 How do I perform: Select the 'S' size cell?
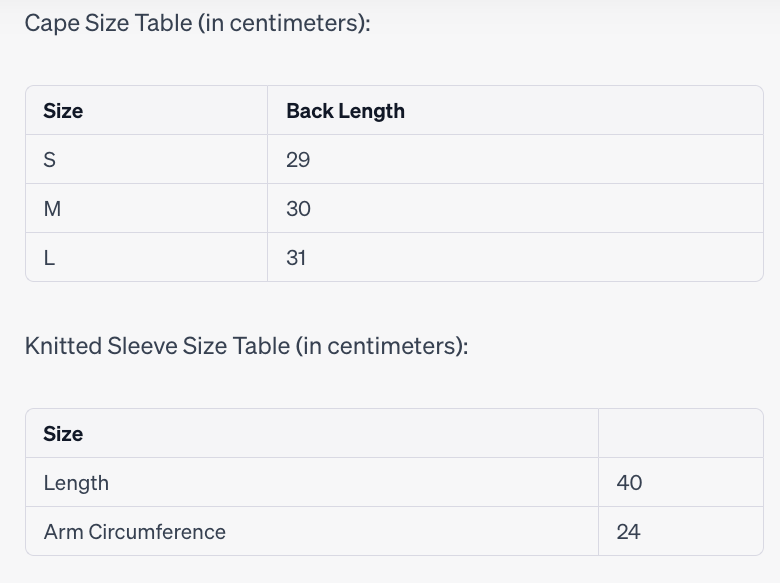(49, 160)
